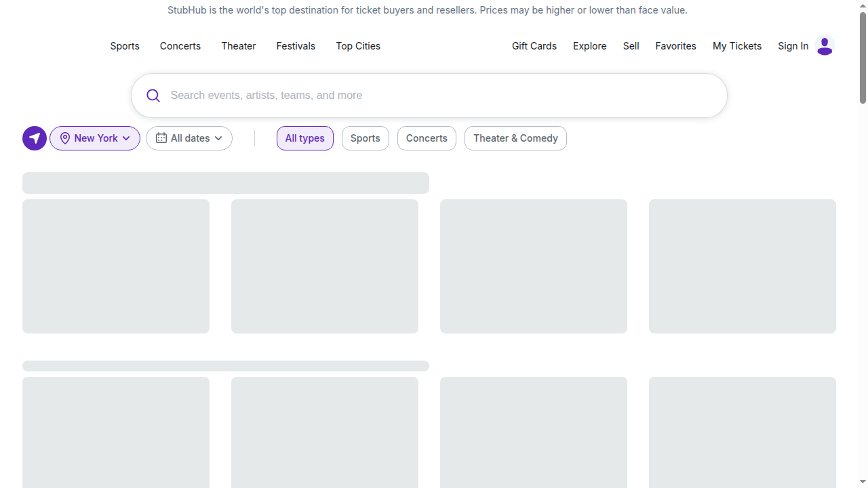The height and width of the screenshot is (488, 868).
Task: Open the Sell page
Action: coord(631,46)
